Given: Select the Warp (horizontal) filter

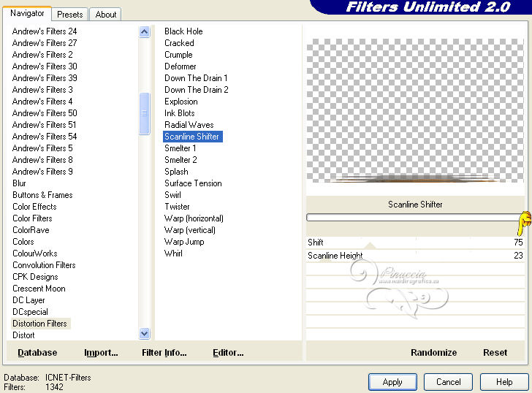Looking at the screenshot, I should pos(194,218).
